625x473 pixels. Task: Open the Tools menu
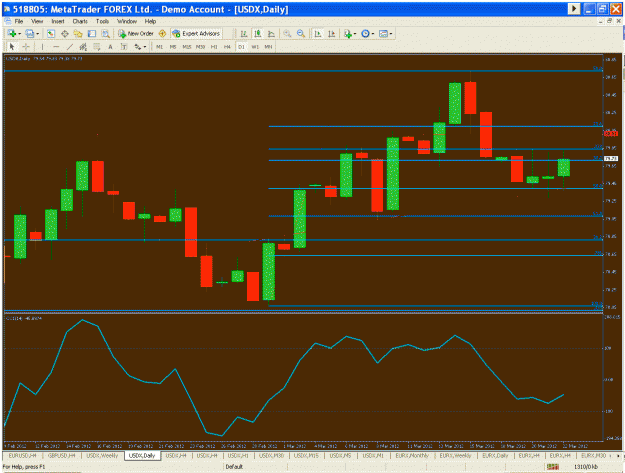[102, 21]
